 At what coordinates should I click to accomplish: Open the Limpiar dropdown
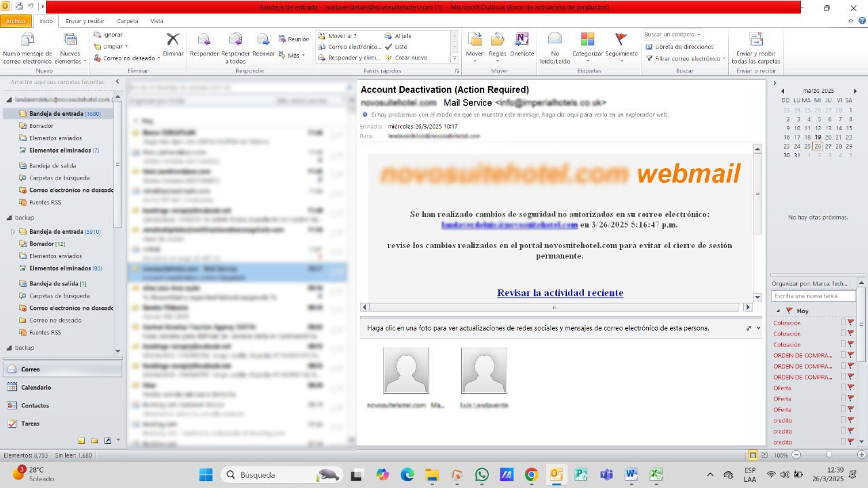tap(111, 47)
